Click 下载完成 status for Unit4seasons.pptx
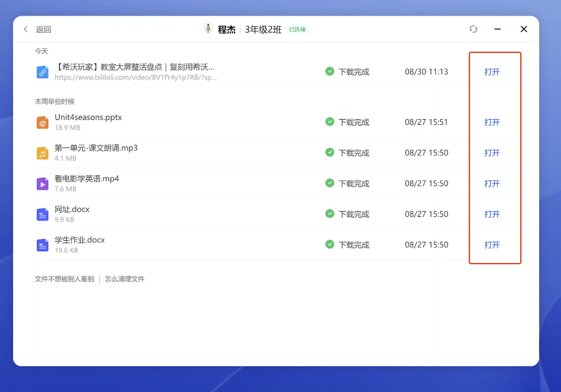561x392 pixels. (354, 122)
